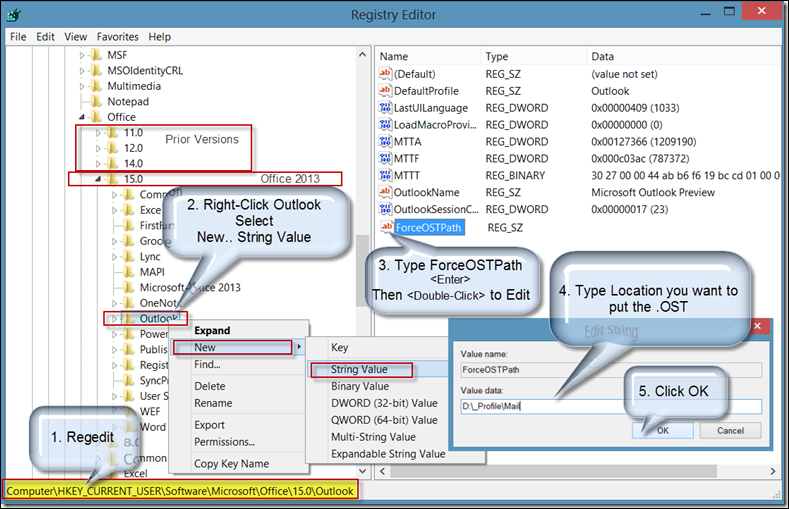Click the Type column header
Image resolution: width=789 pixels, height=509 pixels.
tap(533, 56)
